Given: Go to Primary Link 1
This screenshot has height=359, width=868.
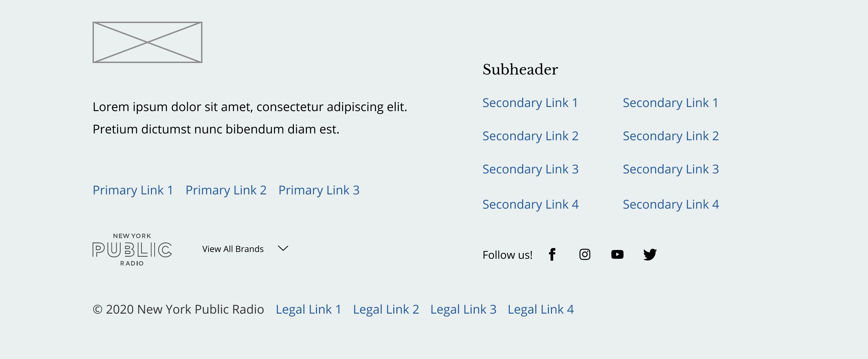Looking at the screenshot, I should (133, 190).
